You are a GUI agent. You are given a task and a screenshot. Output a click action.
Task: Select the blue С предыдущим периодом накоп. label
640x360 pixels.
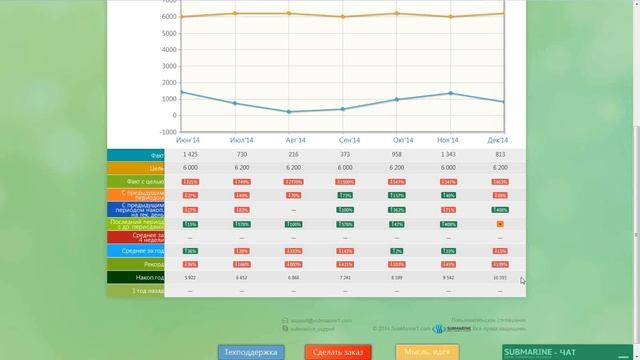click(x=136, y=209)
